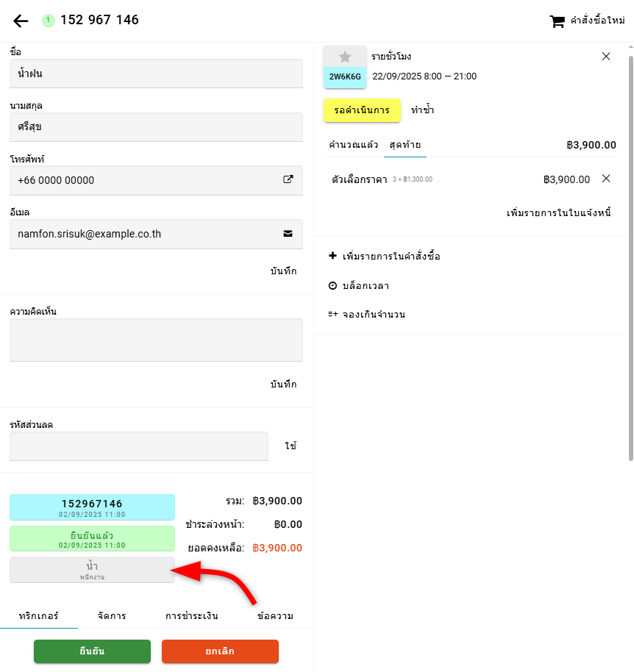
Task: Switch to the payments tab
Action: point(191,616)
